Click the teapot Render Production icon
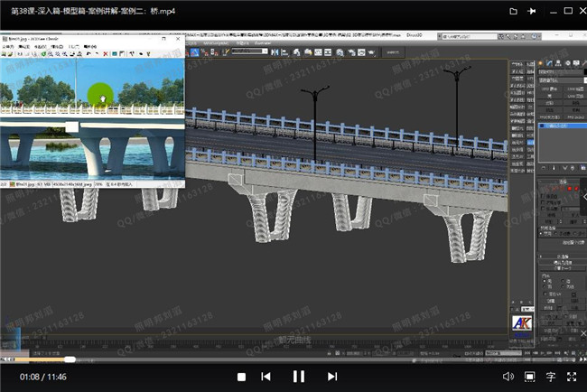 point(371,52)
